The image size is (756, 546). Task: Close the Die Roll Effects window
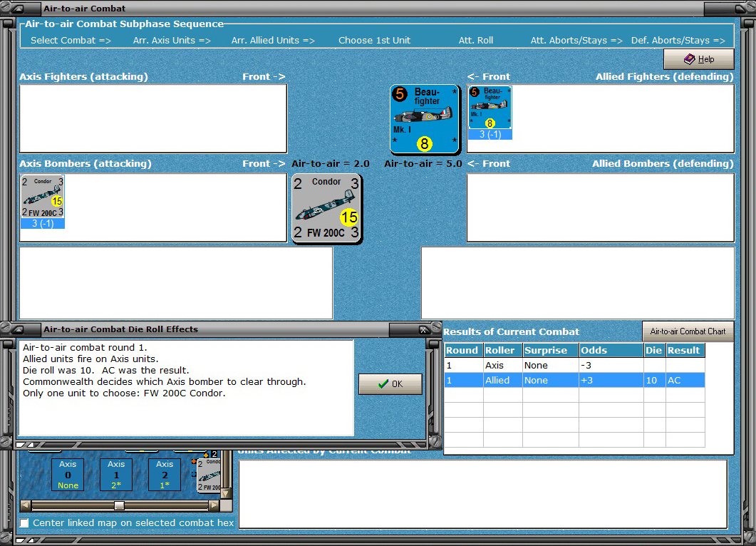423,330
